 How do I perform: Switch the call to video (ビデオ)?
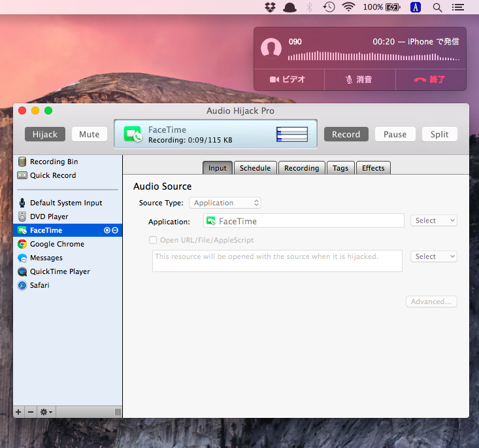point(289,80)
